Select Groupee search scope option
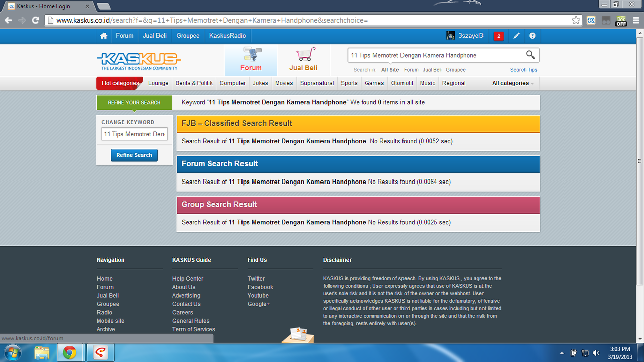Viewport: 644px width, 362px height. coord(456,70)
